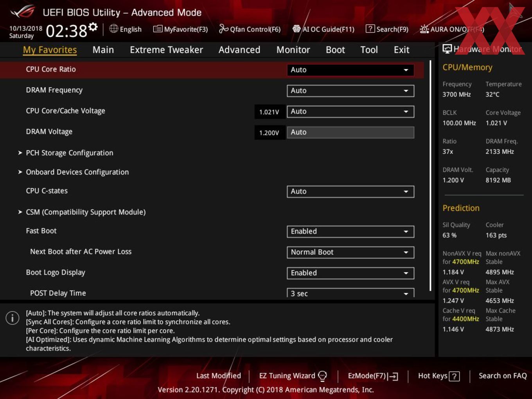Image resolution: width=532 pixels, height=399 pixels.
Task: Click the Fast Boot label
Action: point(41,231)
